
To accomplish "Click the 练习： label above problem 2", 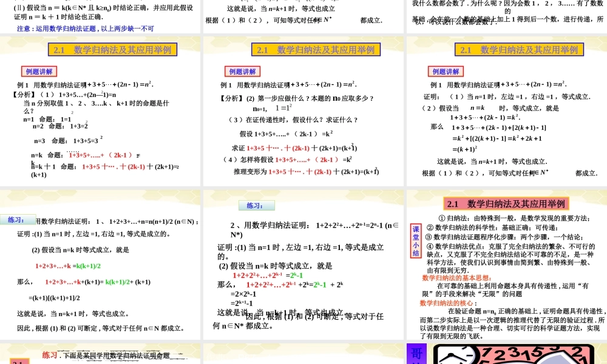I will 256,206.
